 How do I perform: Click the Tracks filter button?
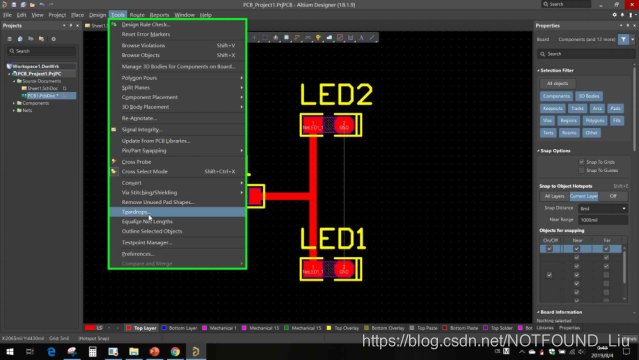(x=577, y=108)
